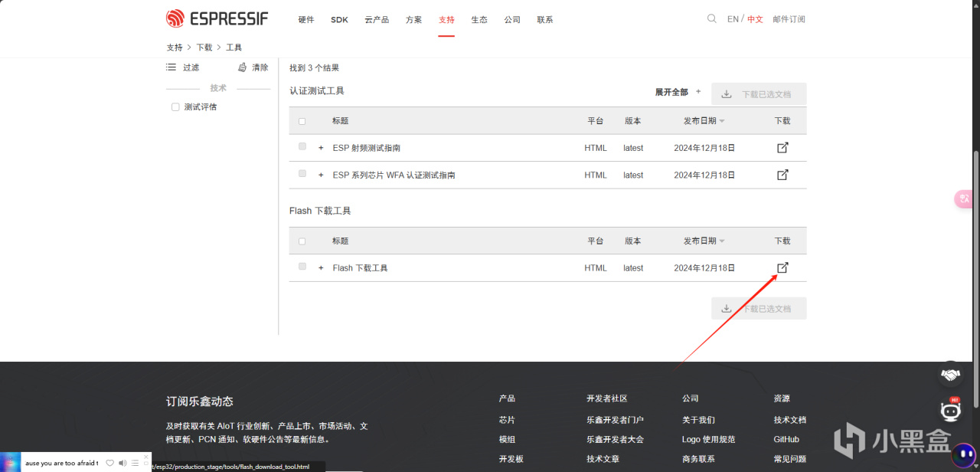Open the 公司 nav menu
The image size is (980, 472).
click(x=512, y=20)
